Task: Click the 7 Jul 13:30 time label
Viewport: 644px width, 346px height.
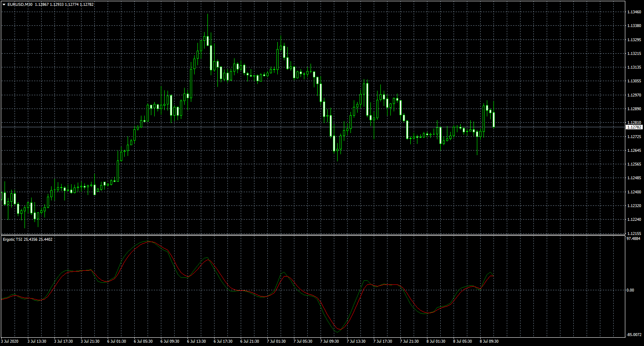Action: tap(356, 341)
